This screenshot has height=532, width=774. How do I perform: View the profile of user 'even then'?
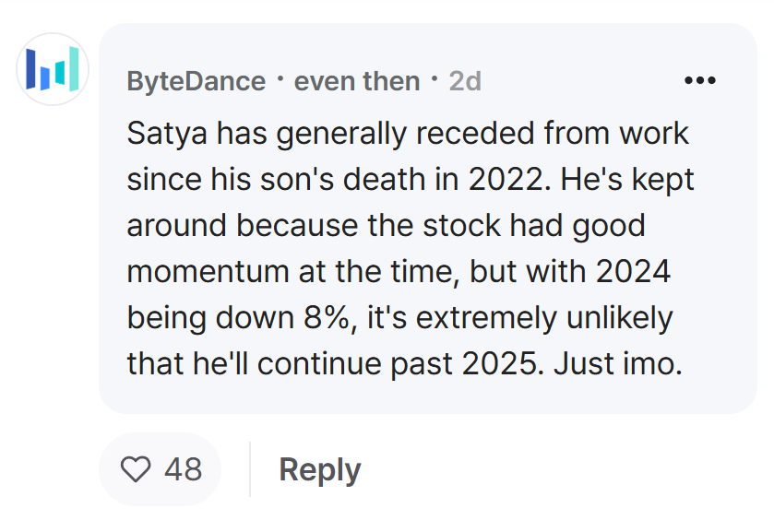click(356, 81)
